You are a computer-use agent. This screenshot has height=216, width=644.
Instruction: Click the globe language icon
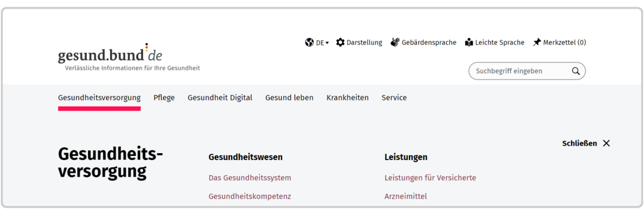(309, 42)
